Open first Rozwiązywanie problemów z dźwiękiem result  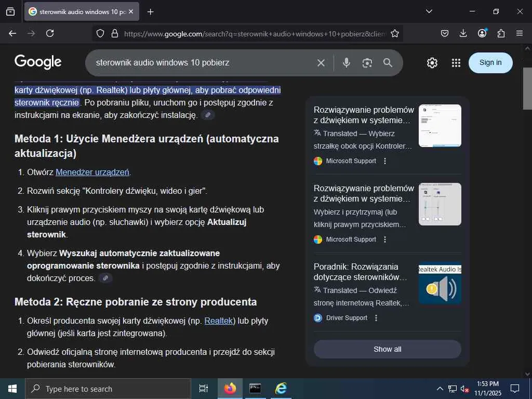[363, 115]
